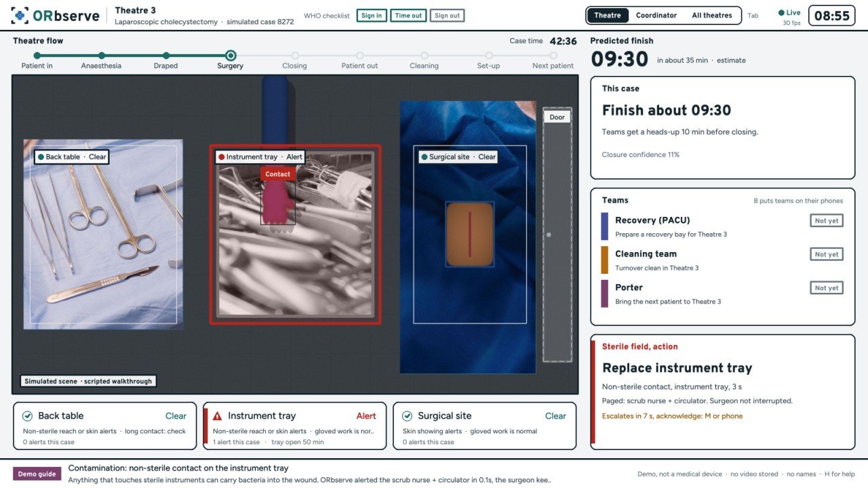The width and height of the screenshot is (868, 488).
Task: Open the Back table camera feed
Action: point(103,235)
